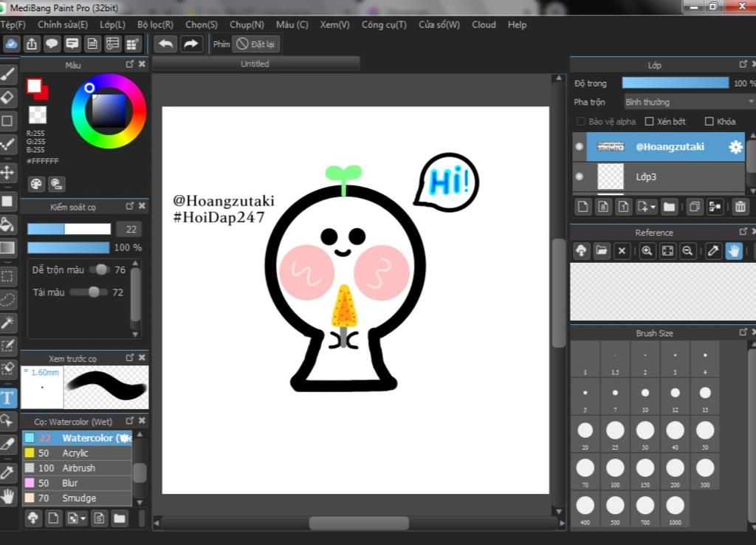Expand the new layer type dropdown arrow
The image size is (756, 545).
click(653, 208)
